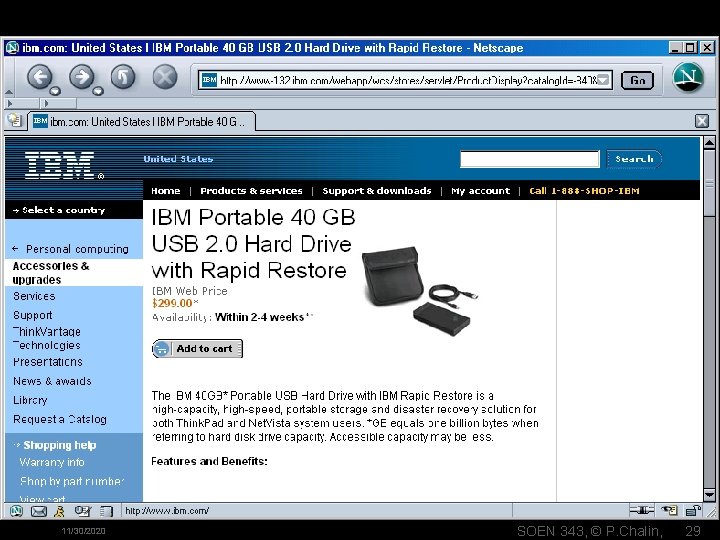Click the Netscape N logo icon
720x540 pixels.
[x=688, y=77]
